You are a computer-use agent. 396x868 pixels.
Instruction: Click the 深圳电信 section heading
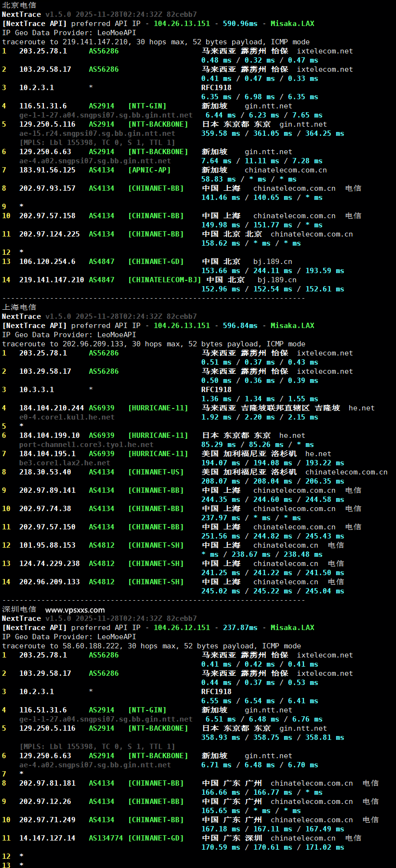tap(19, 609)
